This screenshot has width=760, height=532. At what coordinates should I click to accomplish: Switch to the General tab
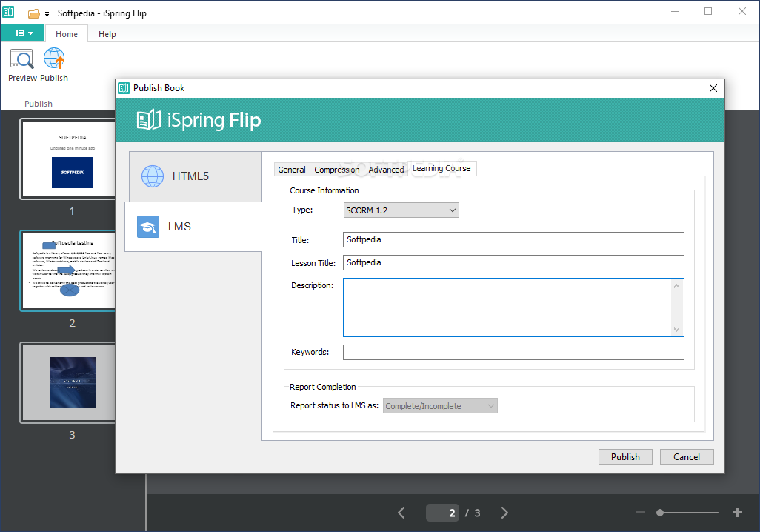click(x=292, y=169)
